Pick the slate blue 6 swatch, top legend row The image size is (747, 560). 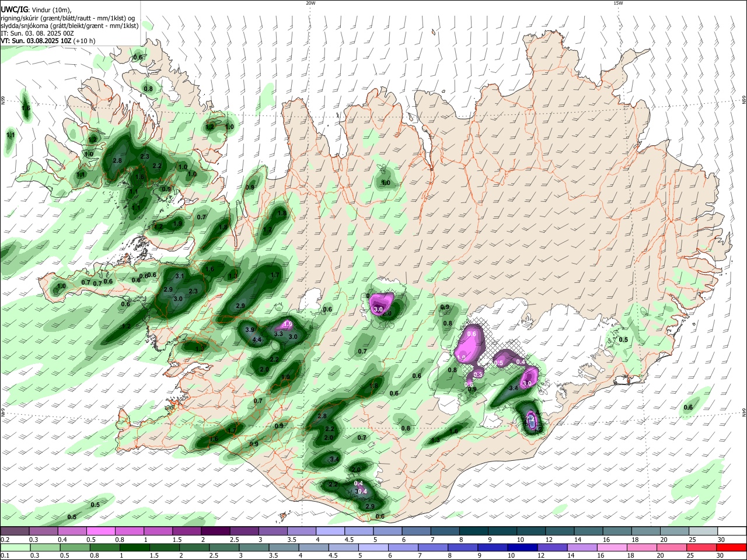(416, 531)
